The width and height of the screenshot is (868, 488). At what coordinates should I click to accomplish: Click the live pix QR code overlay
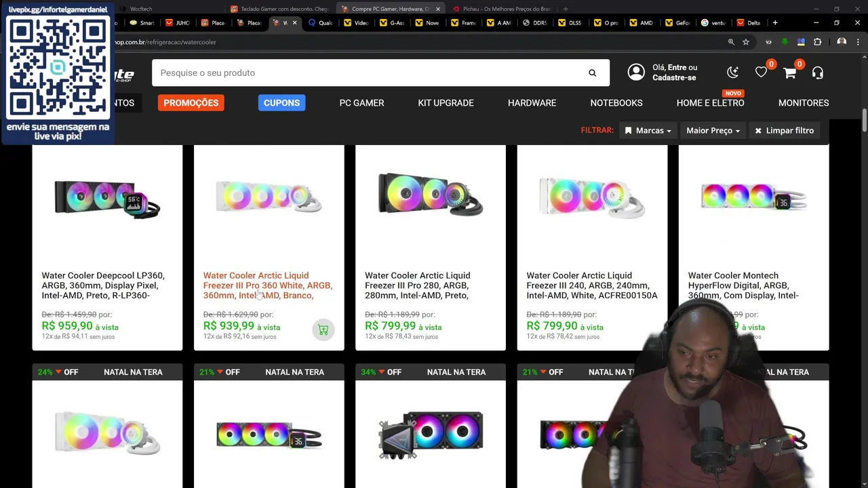click(x=58, y=68)
